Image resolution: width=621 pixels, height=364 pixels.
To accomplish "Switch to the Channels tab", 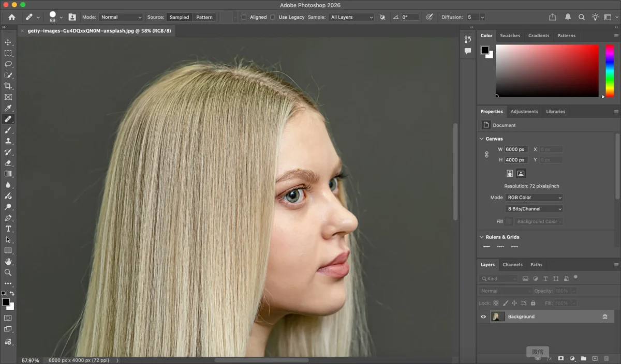I will [x=512, y=264].
